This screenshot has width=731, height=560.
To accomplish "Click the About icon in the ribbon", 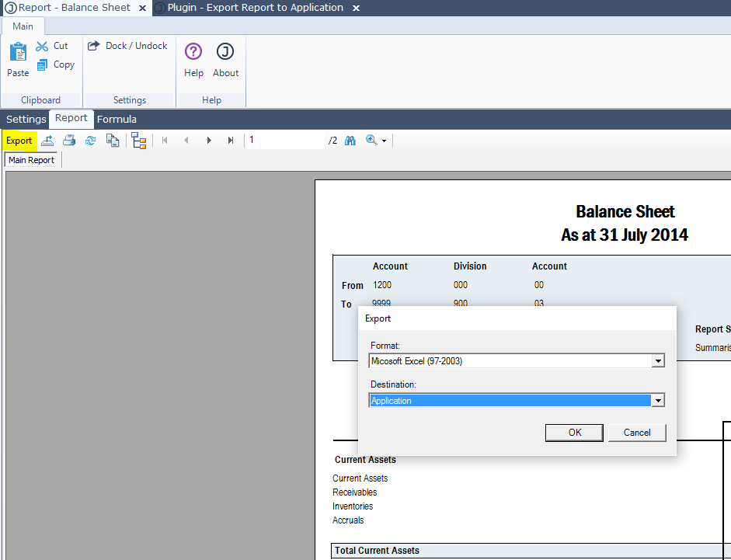I will (225, 60).
